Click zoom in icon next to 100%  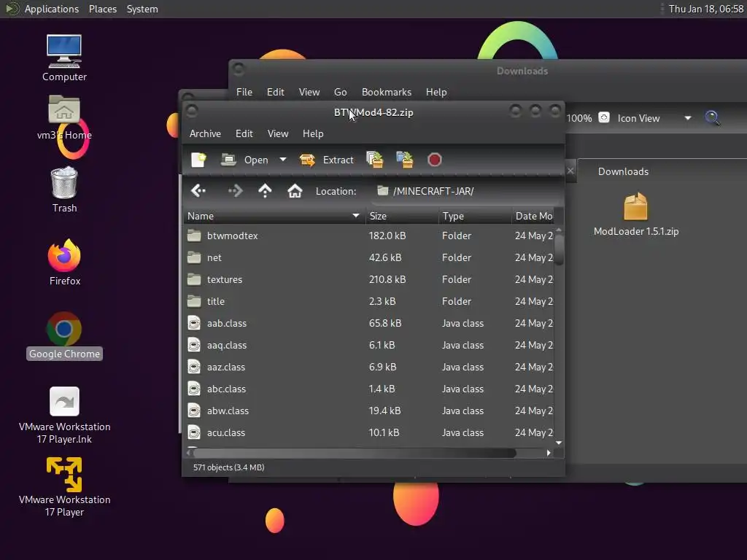point(603,117)
